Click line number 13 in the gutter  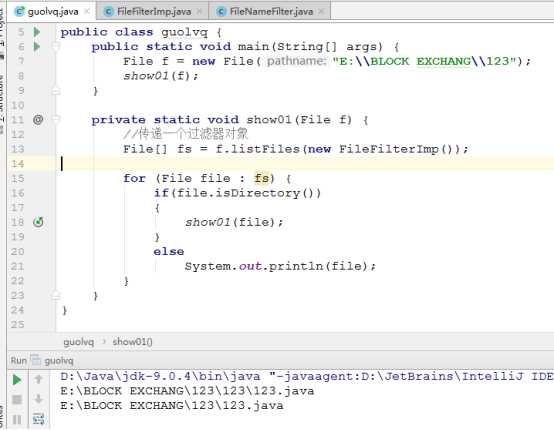coord(17,149)
